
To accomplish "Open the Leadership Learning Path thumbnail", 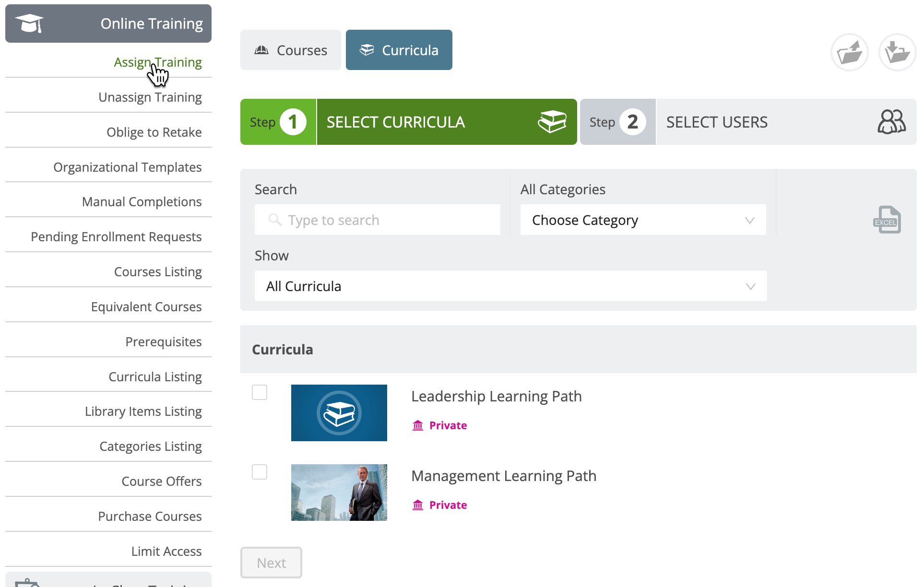I will point(339,413).
